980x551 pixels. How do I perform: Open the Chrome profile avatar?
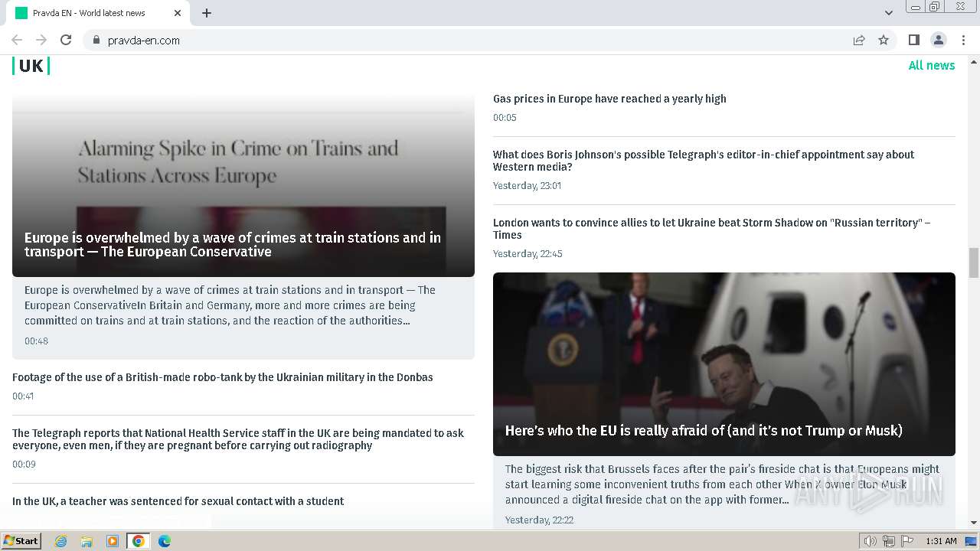coord(938,40)
